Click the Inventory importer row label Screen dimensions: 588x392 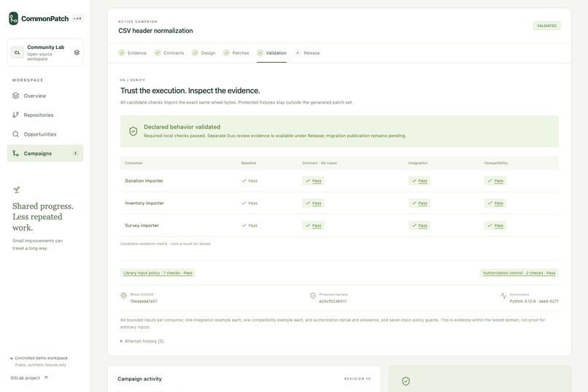144,203
